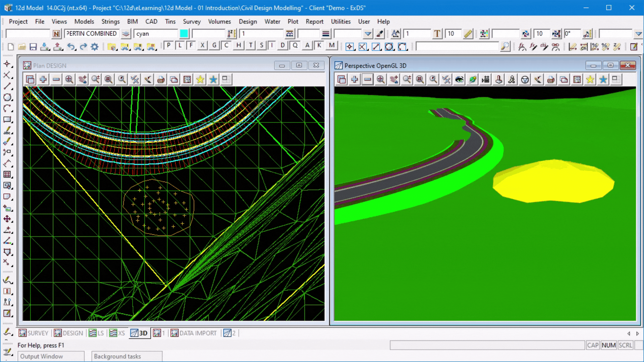Expand the linestyle dropdown arrow
The image size is (644, 362).
[368, 34]
